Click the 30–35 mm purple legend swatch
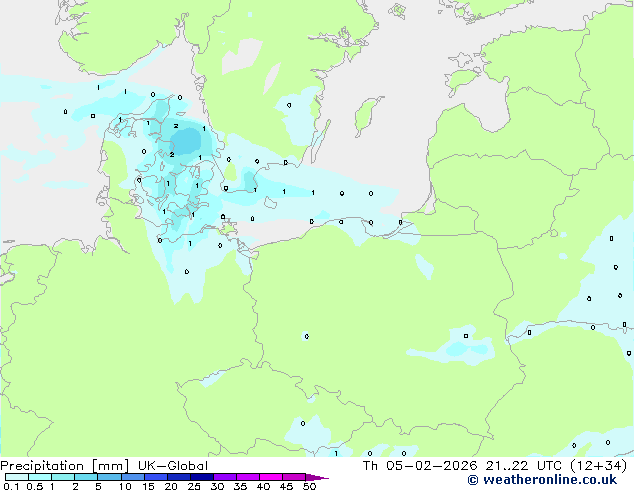 click(x=225, y=477)
